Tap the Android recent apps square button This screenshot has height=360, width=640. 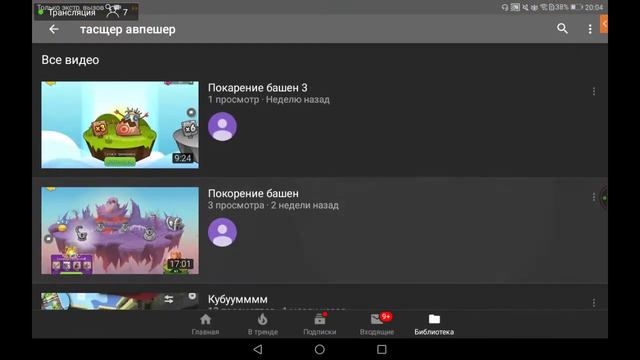(382, 349)
